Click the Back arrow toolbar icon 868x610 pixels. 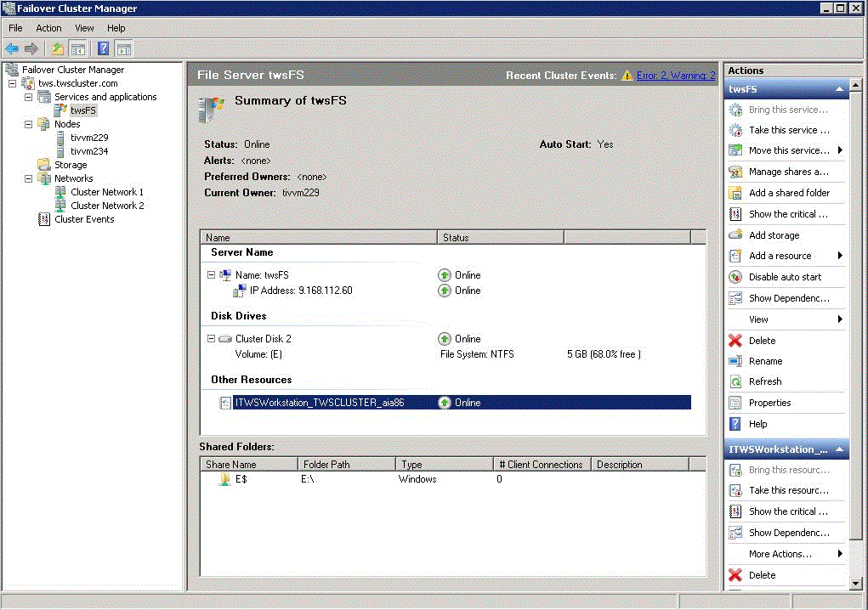[12, 48]
